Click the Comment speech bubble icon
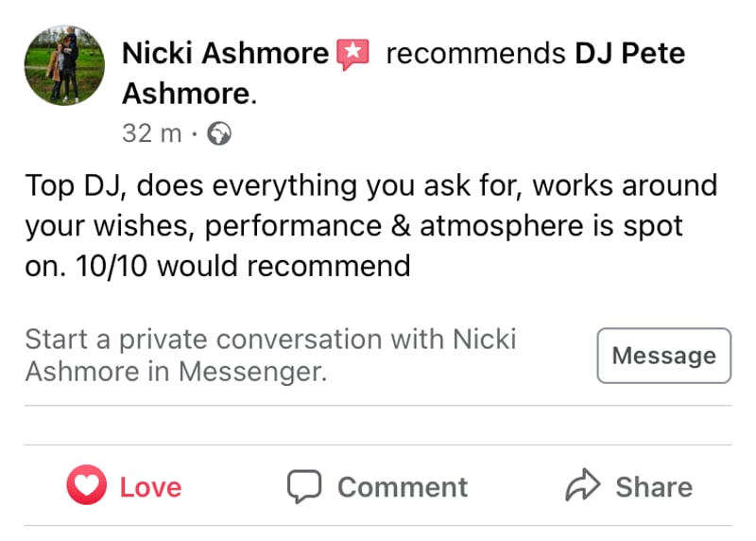The height and width of the screenshot is (541, 756). [x=305, y=487]
